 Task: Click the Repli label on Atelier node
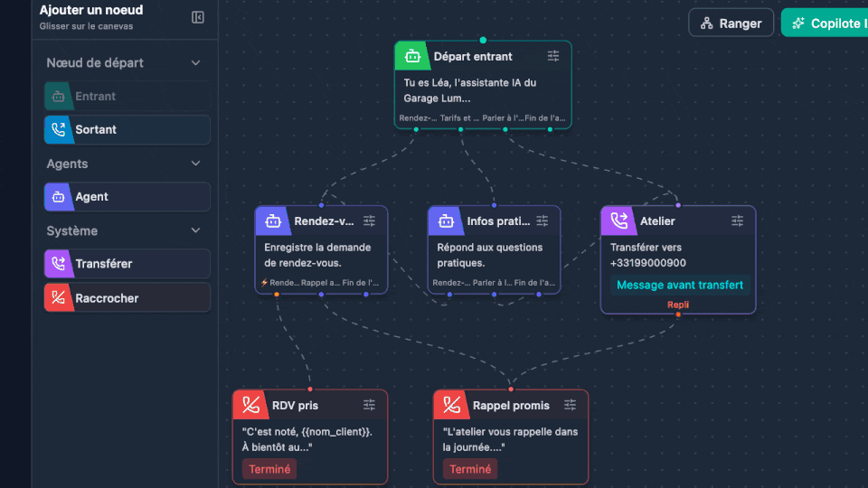click(x=677, y=305)
